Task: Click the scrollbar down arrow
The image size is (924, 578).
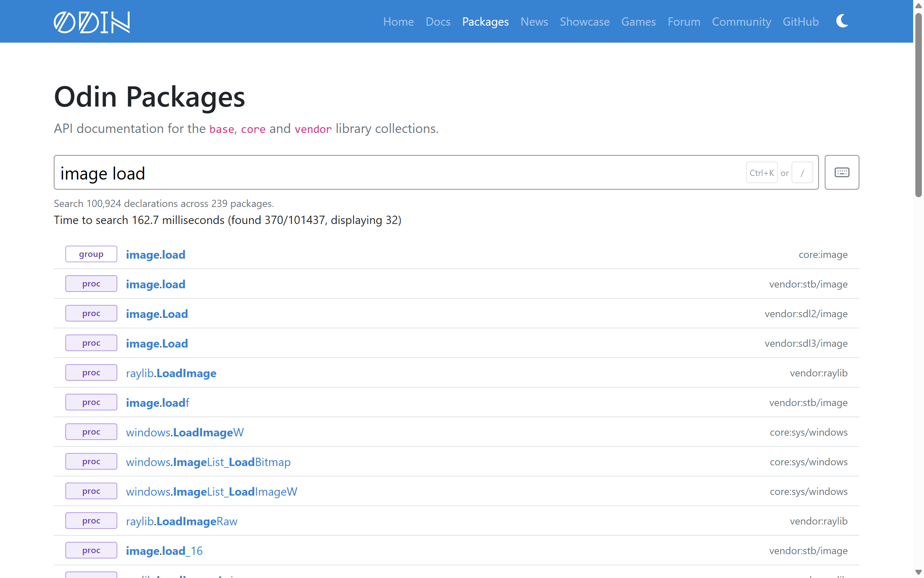Action: click(918, 572)
